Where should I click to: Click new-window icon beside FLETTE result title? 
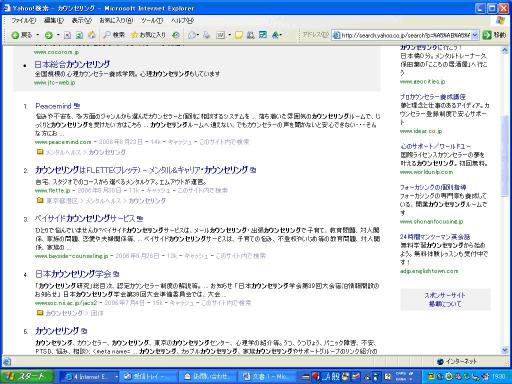coord(253,170)
